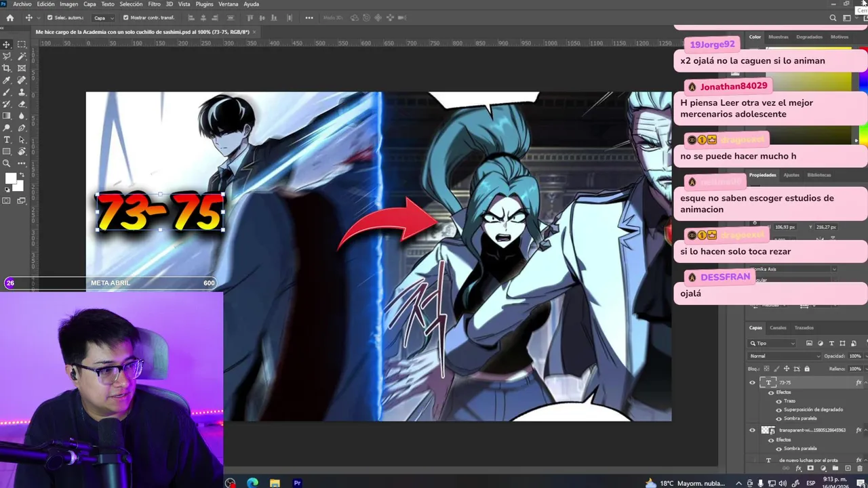Open the Edit Toolbar three-dots tool
Viewport: 868px width, 488px height.
click(22, 163)
